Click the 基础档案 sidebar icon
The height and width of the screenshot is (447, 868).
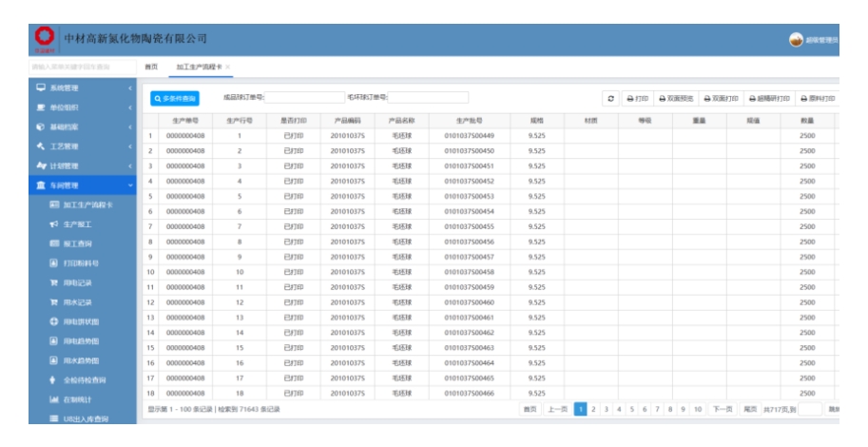[x=41, y=126]
